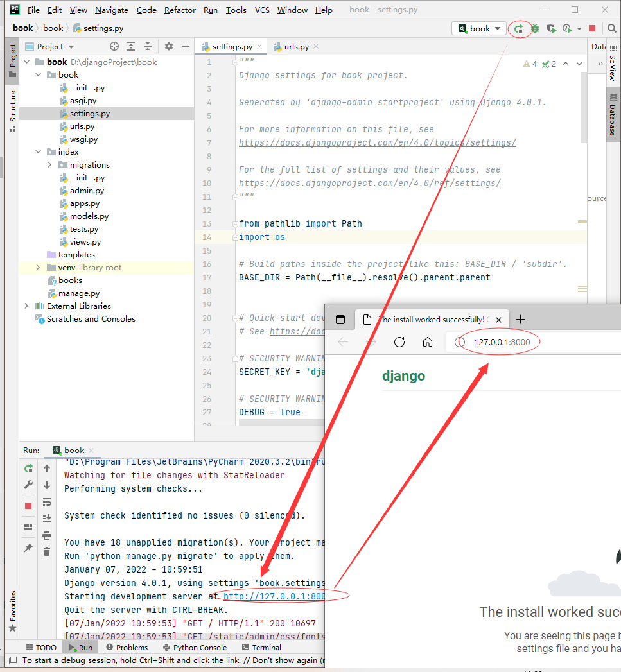Open the Terminal tool window tab

click(261, 647)
